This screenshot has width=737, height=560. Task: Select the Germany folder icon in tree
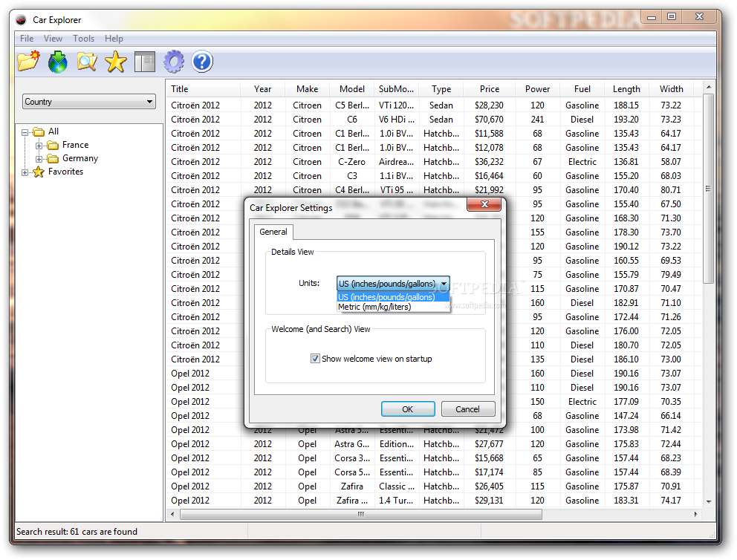(53, 159)
